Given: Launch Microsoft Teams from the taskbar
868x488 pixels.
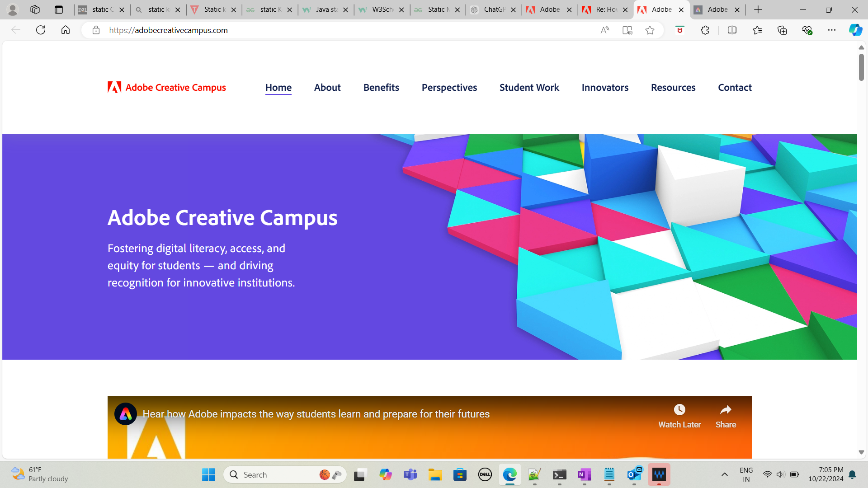Looking at the screenshot, I should (x=410, y=474).
